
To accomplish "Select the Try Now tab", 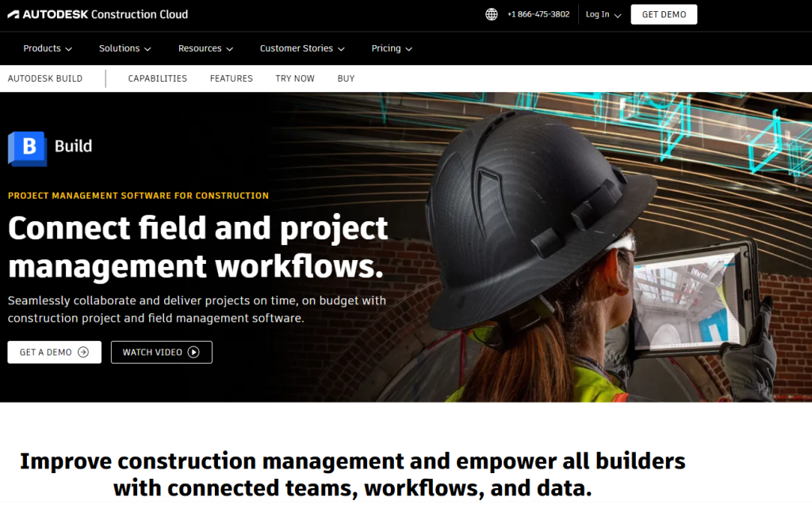I will pyautogui.click(x=295, y=78).
